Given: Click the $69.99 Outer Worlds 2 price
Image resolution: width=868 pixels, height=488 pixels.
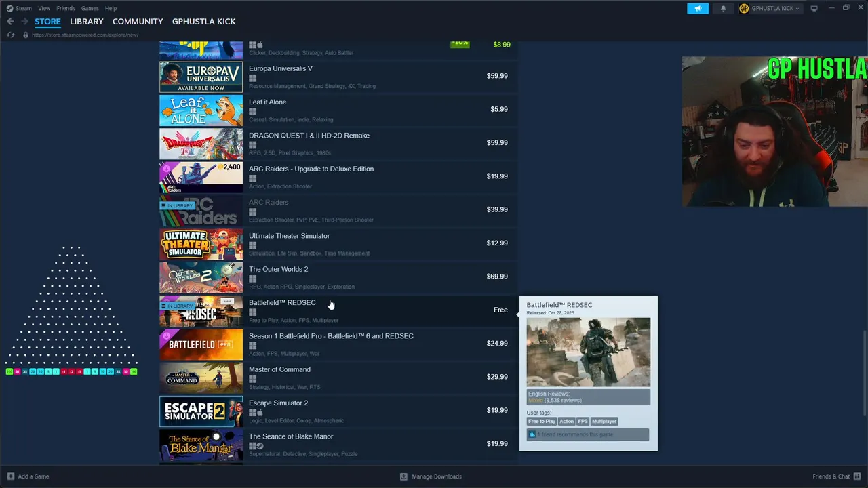Looking at the screenshot, I should (497, 277).
